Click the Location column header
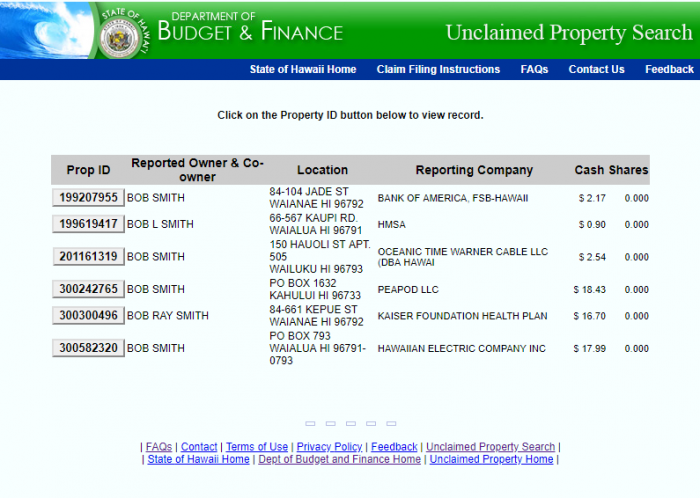 click(x=322, y=170)
